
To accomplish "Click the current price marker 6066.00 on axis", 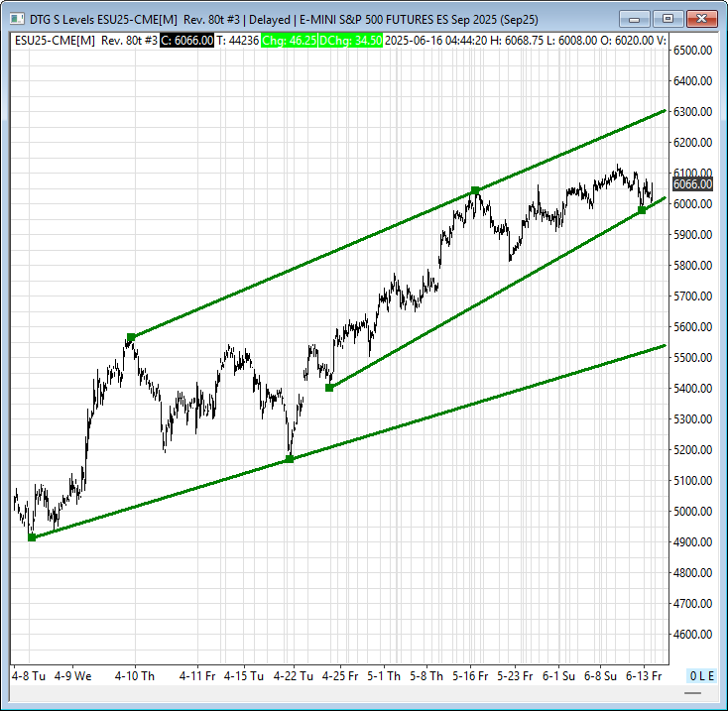I will [x=692, y=184].
